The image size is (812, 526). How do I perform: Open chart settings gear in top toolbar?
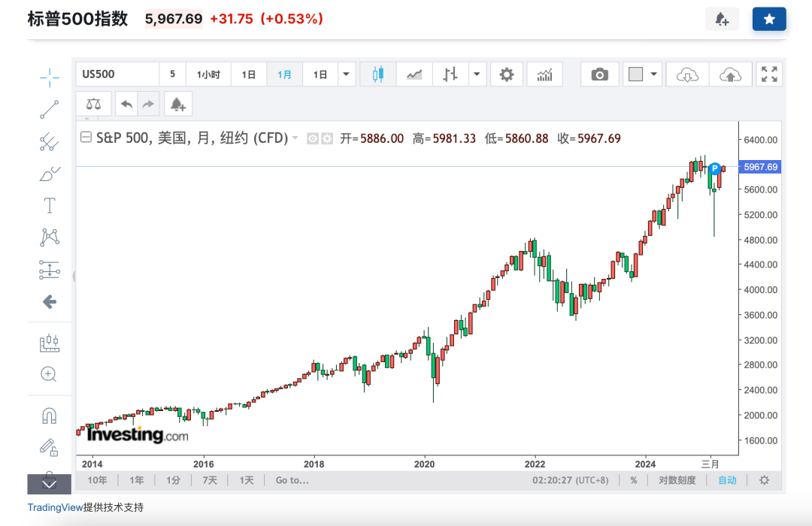tap(507, 74)
